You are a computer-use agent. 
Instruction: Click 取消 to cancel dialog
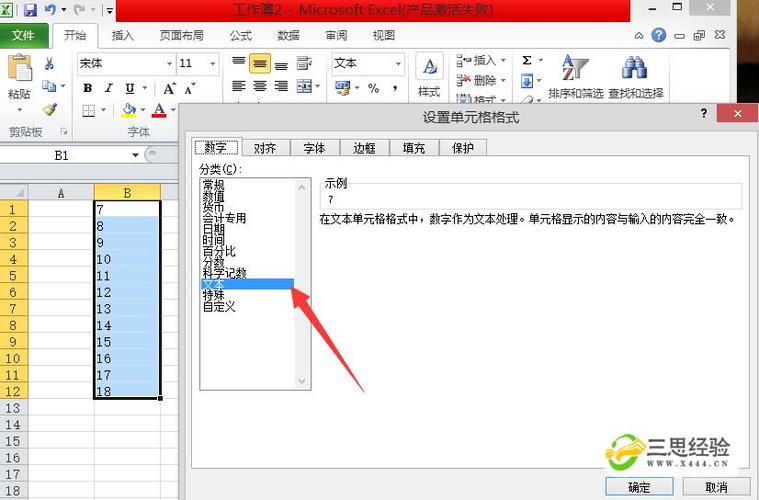coord(716,486)
